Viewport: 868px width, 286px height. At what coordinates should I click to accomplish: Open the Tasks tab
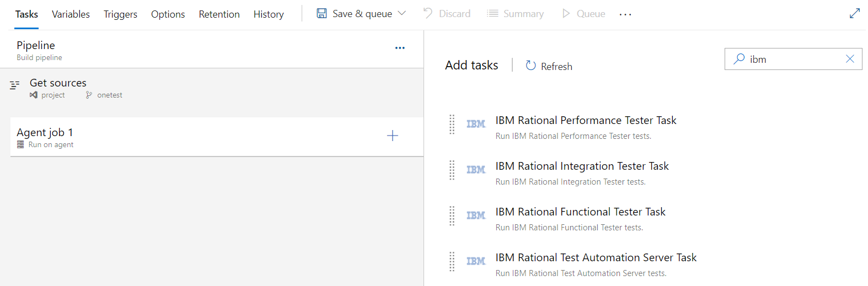point(26,14)
